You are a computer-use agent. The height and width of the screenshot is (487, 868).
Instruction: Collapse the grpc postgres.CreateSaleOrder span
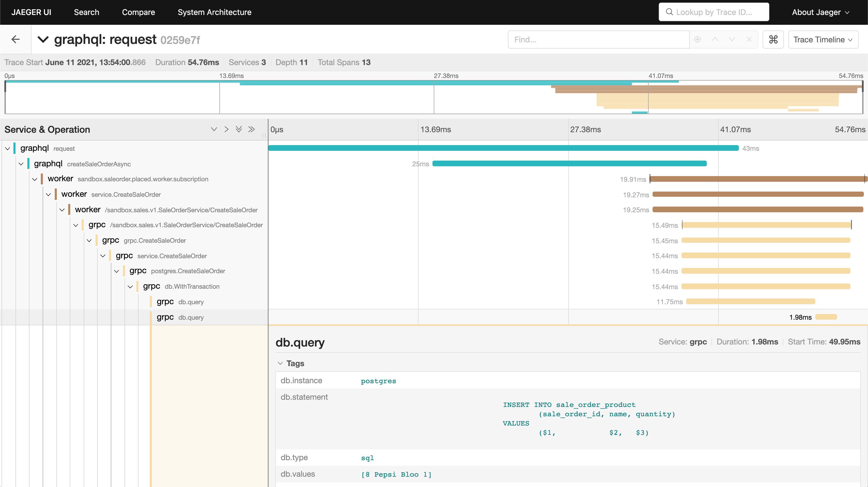point(117,271)
